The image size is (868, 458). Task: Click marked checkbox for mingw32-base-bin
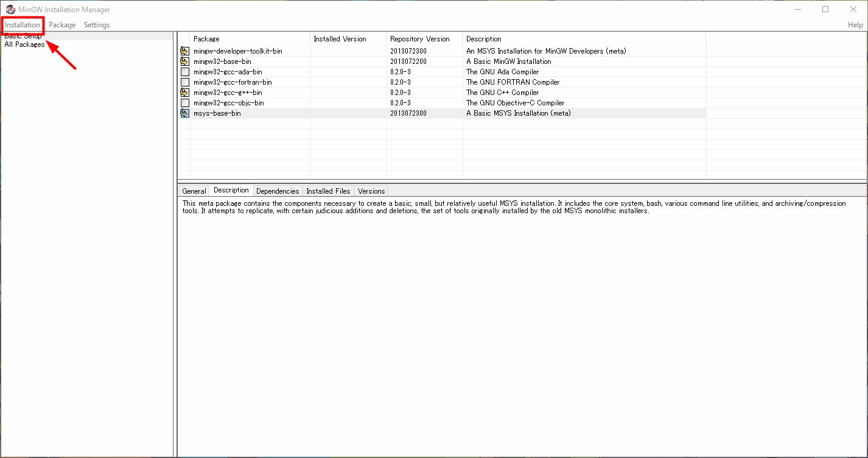pos(185,62)
